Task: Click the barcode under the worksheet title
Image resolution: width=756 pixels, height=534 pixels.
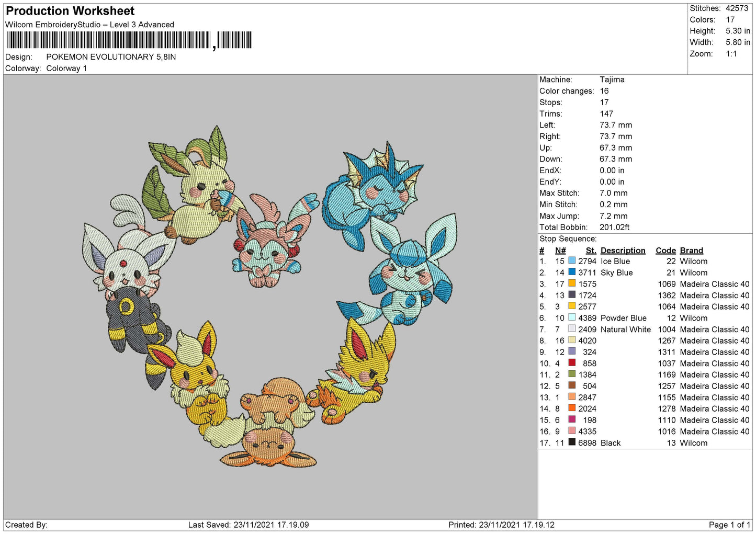Action: [129, 40]
